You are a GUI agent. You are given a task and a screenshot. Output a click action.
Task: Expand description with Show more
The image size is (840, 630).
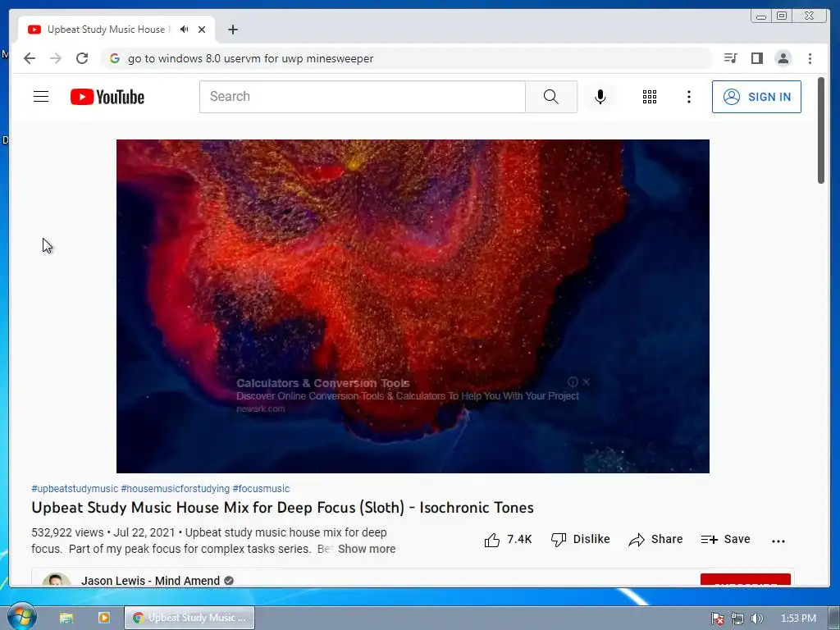coord(367,549)
